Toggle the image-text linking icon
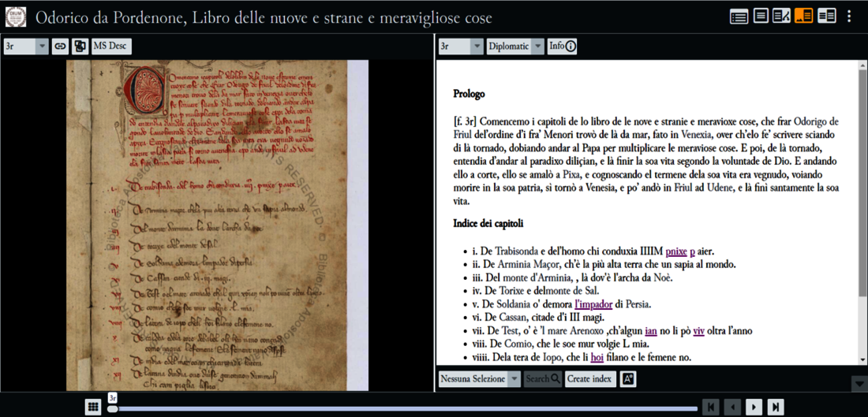Screen dimensions: 868x417 pos(60,47)
